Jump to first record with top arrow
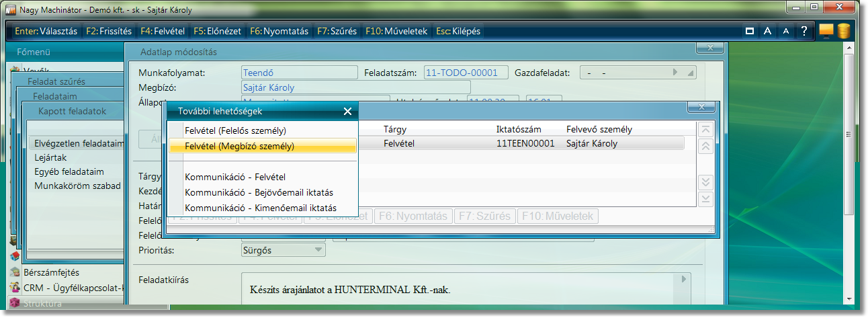Image resolution: width=868 pixels, height=318 pixels. pyautogui.click(x=705, y=130)
